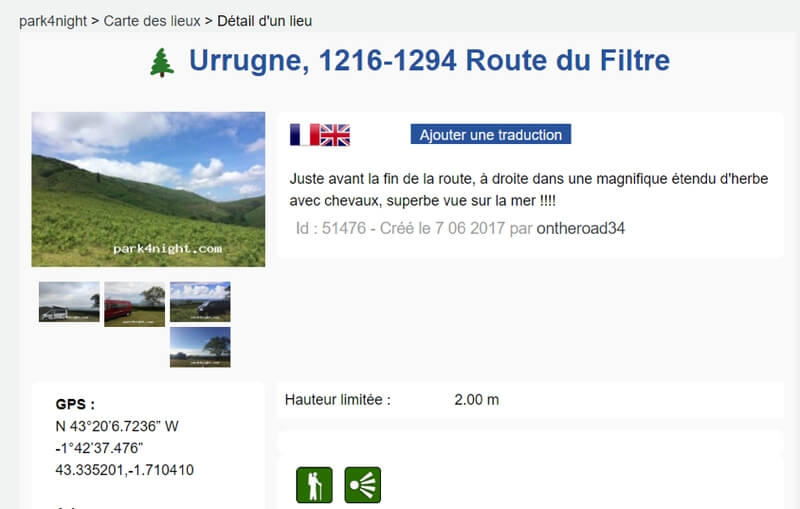View thumbnail of tree under blue sky

click(200, 347)
